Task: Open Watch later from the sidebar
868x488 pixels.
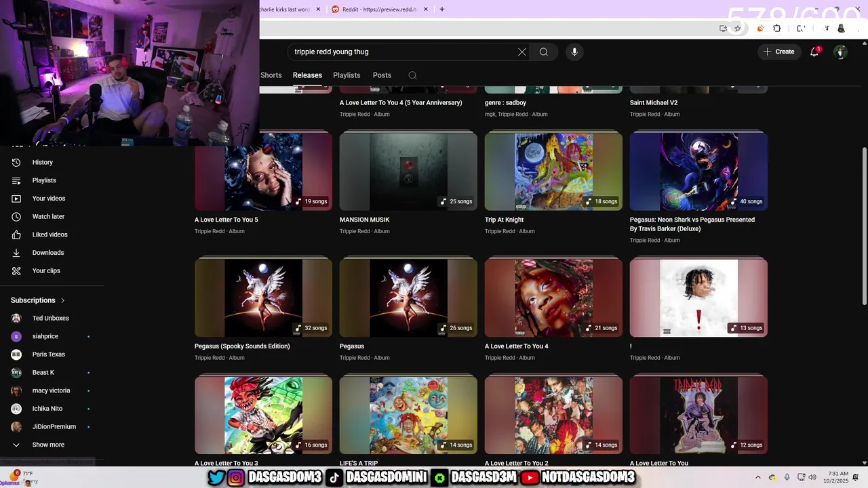Action: [48, 216]
